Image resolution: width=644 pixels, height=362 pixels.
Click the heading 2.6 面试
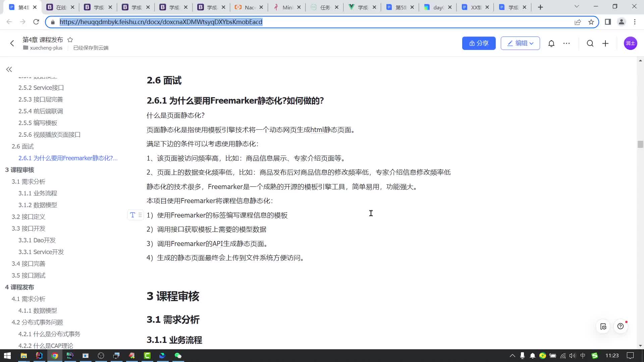click(164, 80)
